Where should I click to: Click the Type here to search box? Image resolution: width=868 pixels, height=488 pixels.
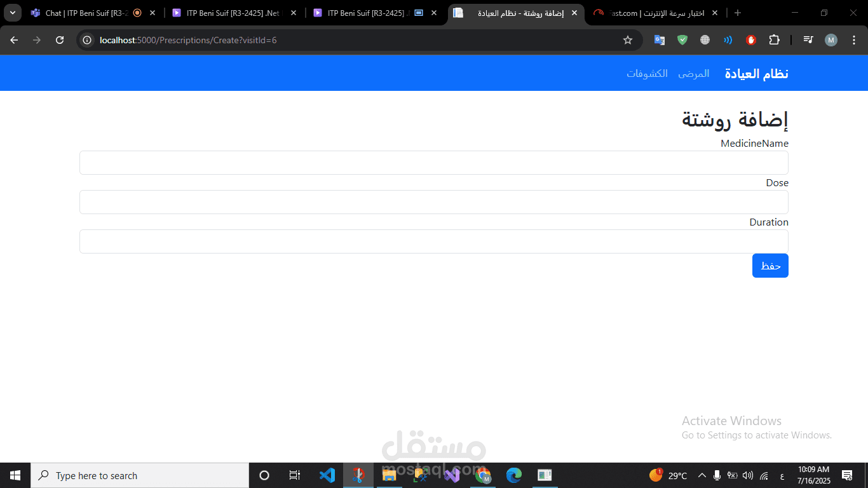[x=140, y=475]
